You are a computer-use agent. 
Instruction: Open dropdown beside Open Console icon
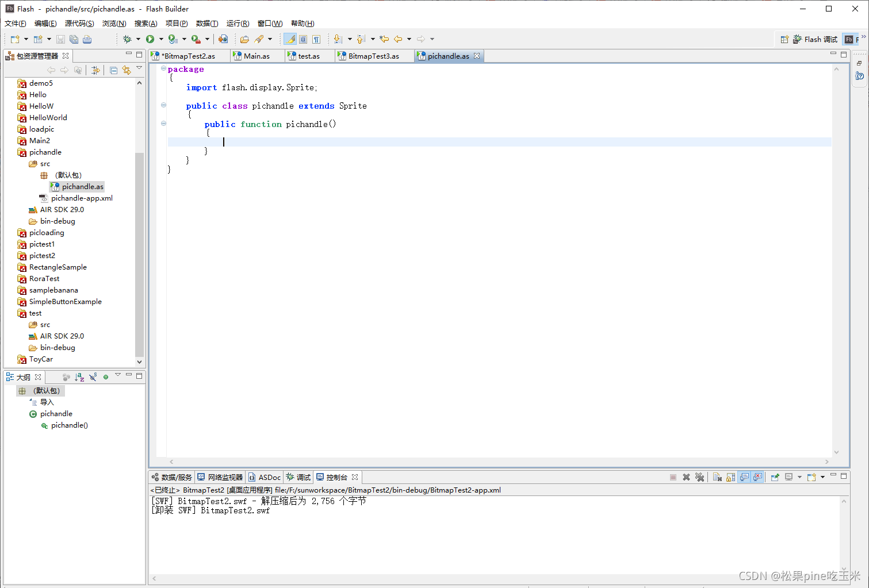point(822,477)
